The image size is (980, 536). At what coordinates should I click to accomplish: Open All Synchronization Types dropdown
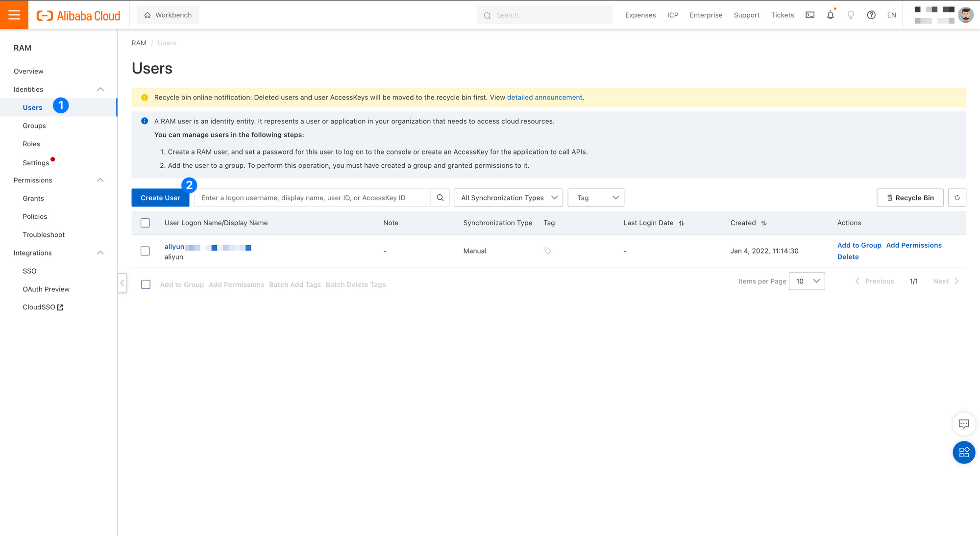(x=508, y=198)
